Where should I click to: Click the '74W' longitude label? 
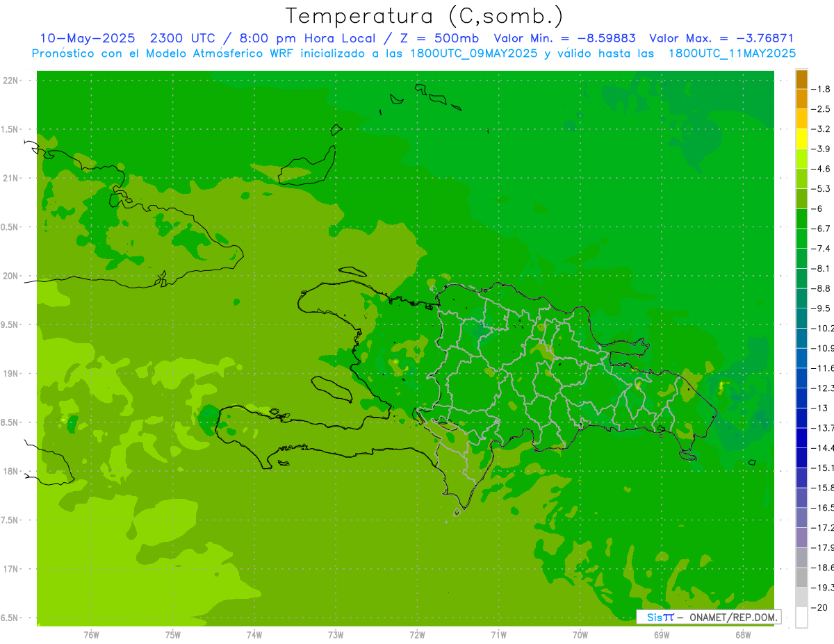tap(254, 635)
